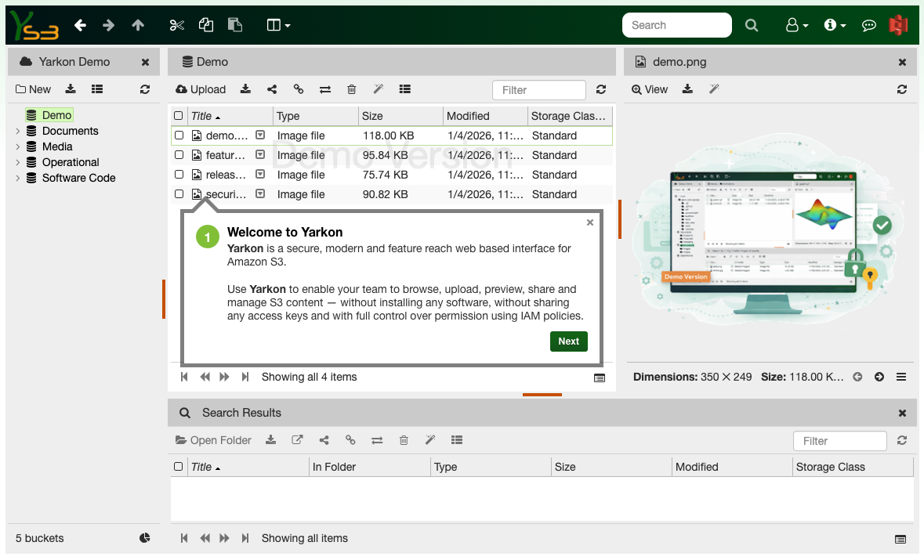Select the Media folder in the sidebar
This screenshot has height=560, width=924.
[x=56, y=146]
